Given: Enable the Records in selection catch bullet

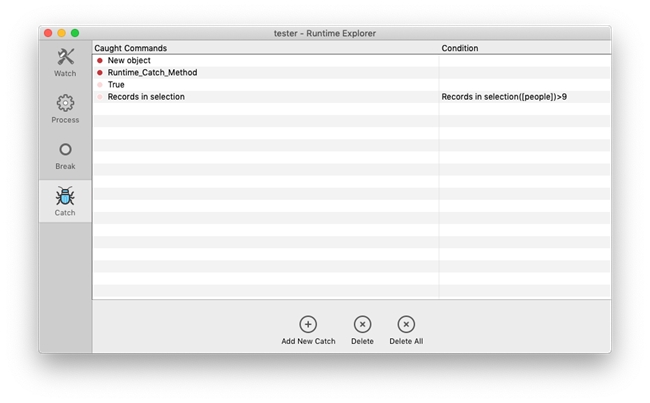Looking at the screenshot, I should pyautogui.click(x=100, y=97).
